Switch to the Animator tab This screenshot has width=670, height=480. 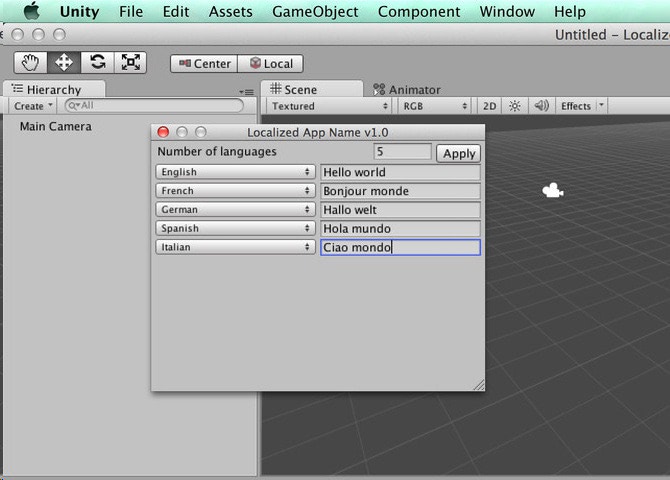point(407,89)
